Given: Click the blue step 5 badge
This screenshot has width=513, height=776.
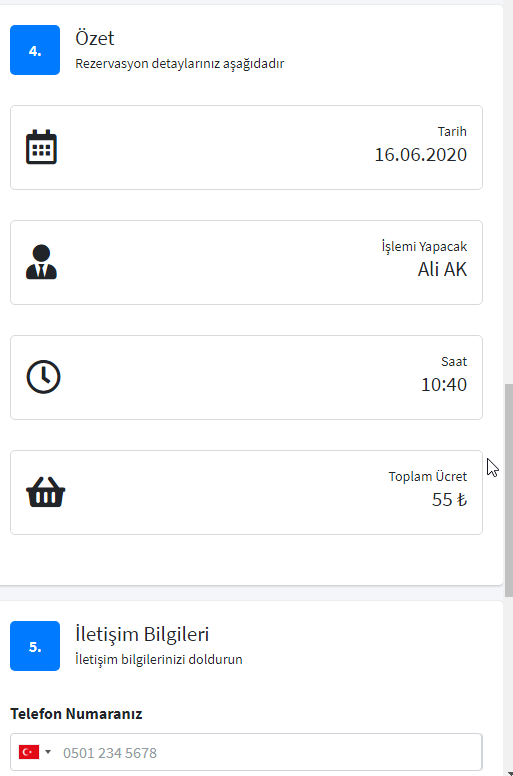Looking at the screenshot, I should click(x=35, y=646).
